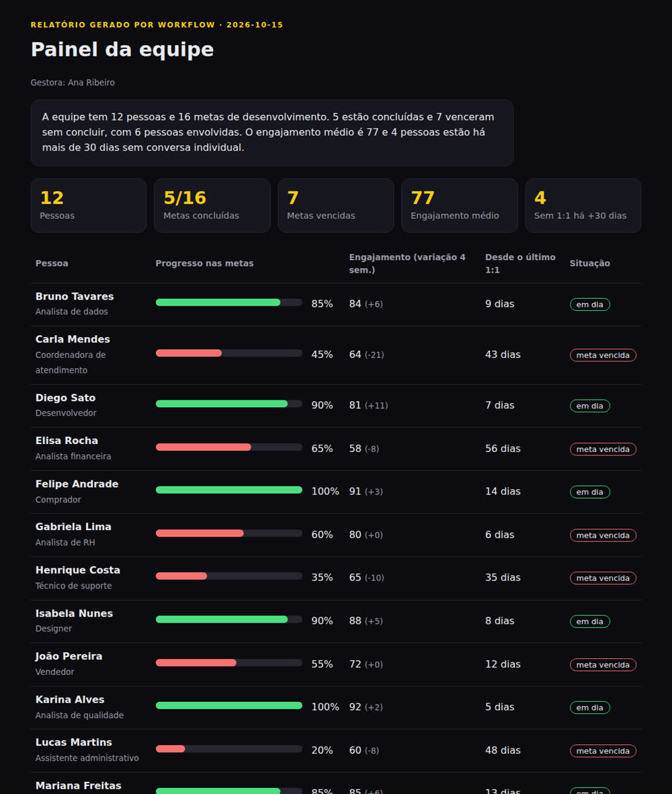
Task: Click the '5/16 Metas concluídas' card
Action: (212, 205)
